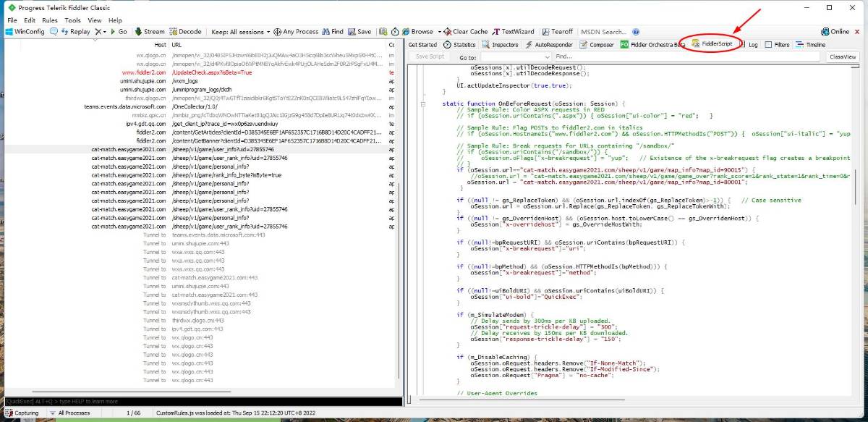Toggle Capturing in status bar
Viewport: 868px width, 422px height.
pyautogui.click(x=22, y=413)
